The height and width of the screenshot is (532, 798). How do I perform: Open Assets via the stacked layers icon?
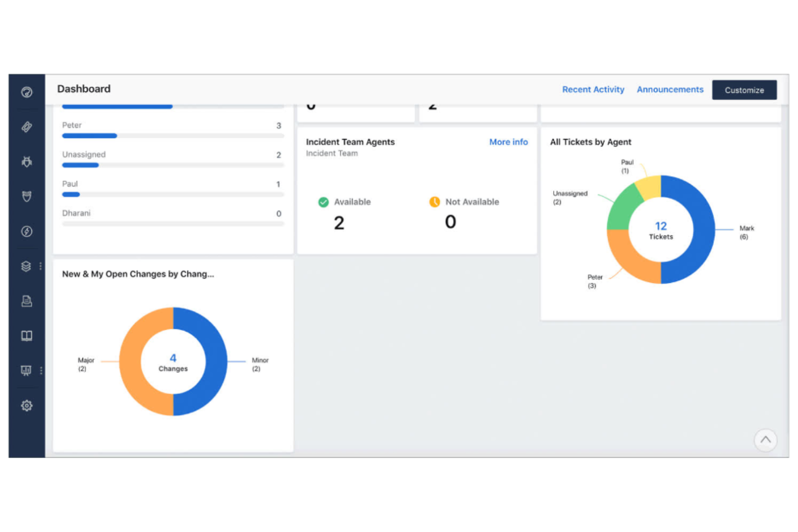pyautogui.click(x=26, y=266)
